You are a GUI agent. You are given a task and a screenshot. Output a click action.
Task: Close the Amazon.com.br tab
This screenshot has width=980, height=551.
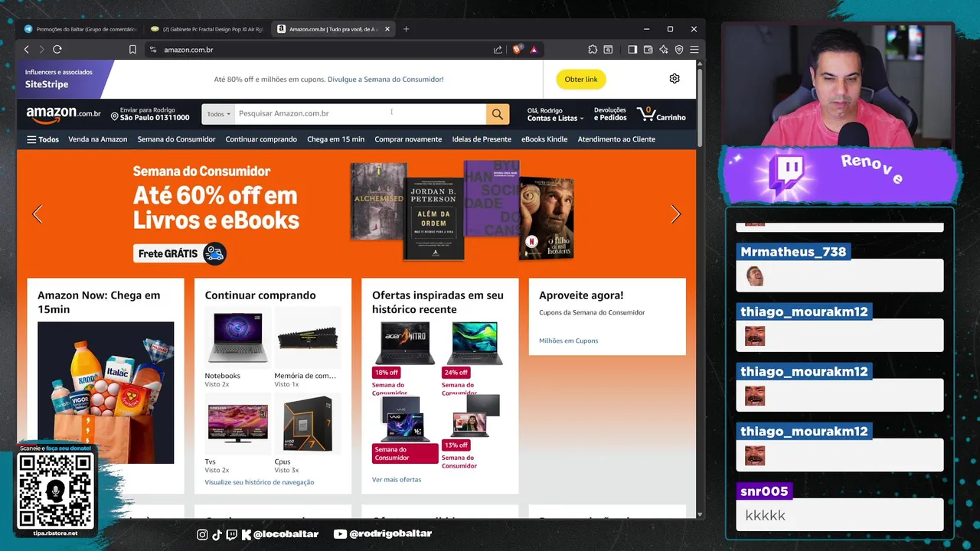click(387, 29)
